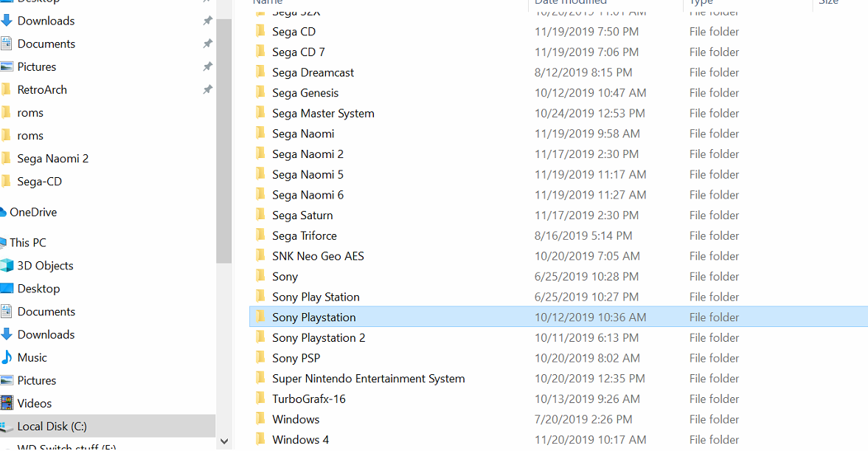Click the Music note icon
The image size is (868, 451).
coord(6,357)
